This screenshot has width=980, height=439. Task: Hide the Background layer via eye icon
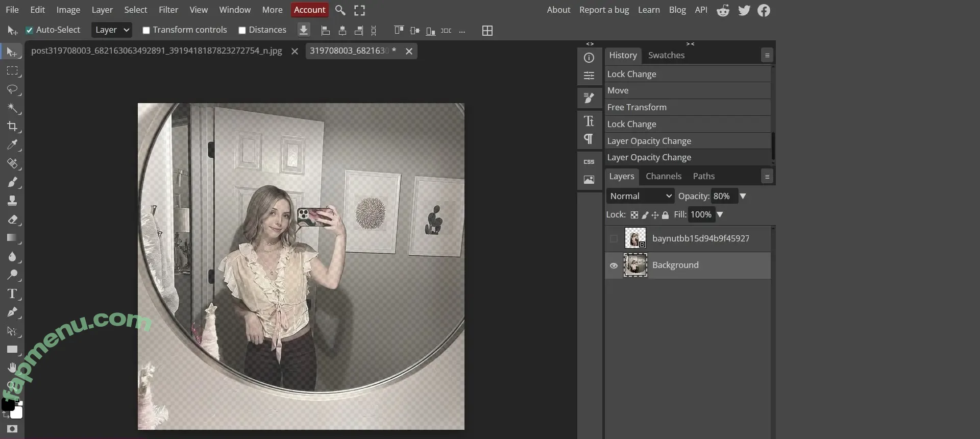(614, 265)
